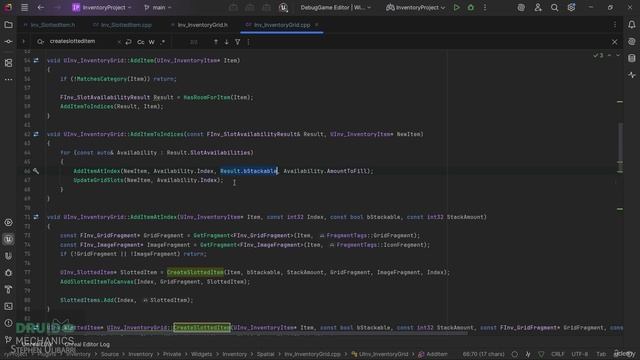Switch to Inv_SlottedItem.cpp tab
The image size is (640, 360).
pyautogui.click(x=122, y=25)
